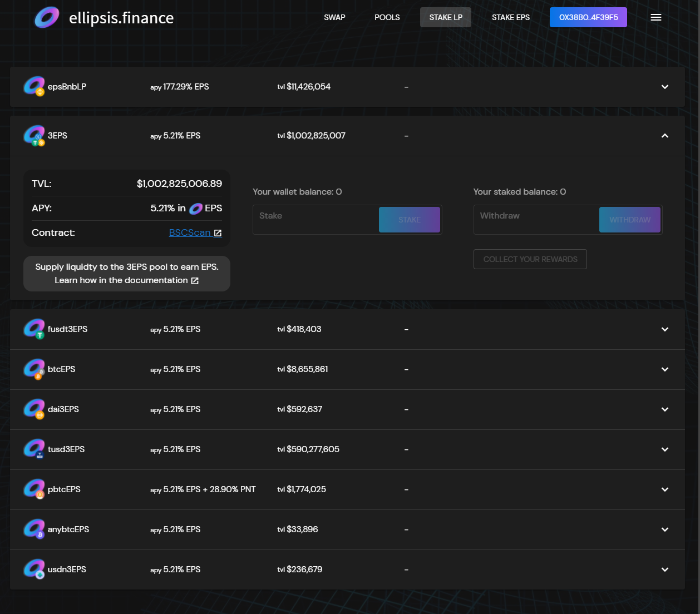
Task: Expand the fusdt3EPS pool row
Action: point(664,329)
